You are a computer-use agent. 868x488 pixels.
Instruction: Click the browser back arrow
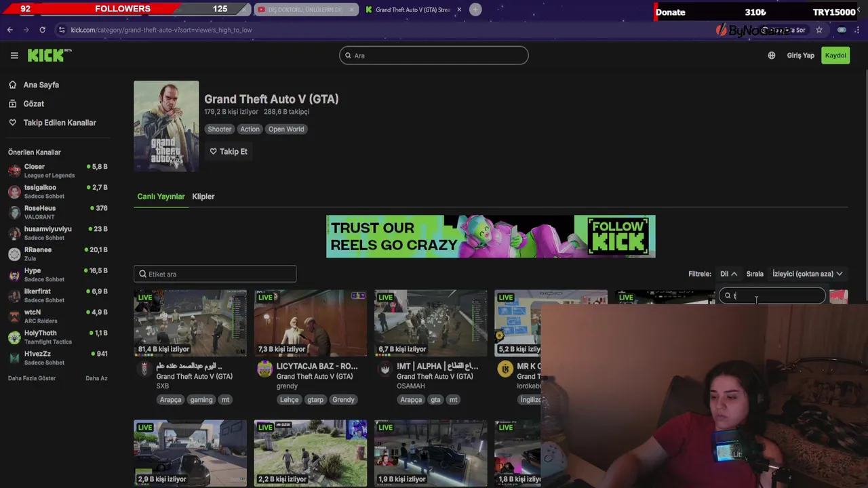[x=10, y=30]
